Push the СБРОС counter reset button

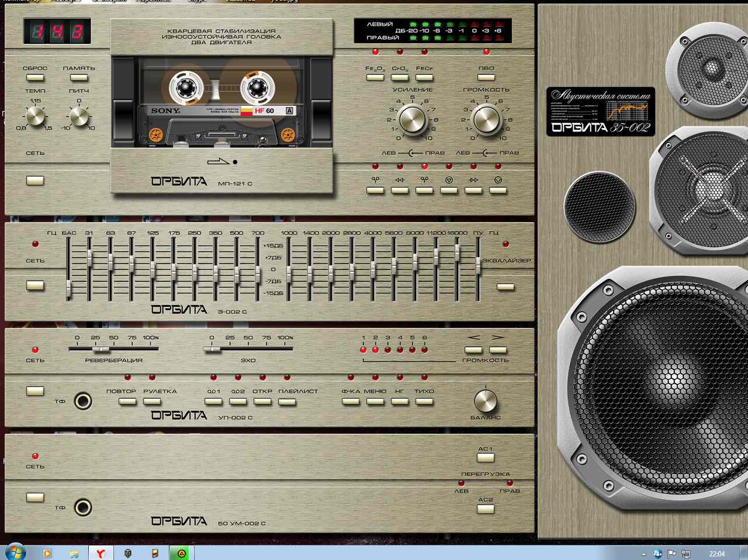[x=35, y=78]
